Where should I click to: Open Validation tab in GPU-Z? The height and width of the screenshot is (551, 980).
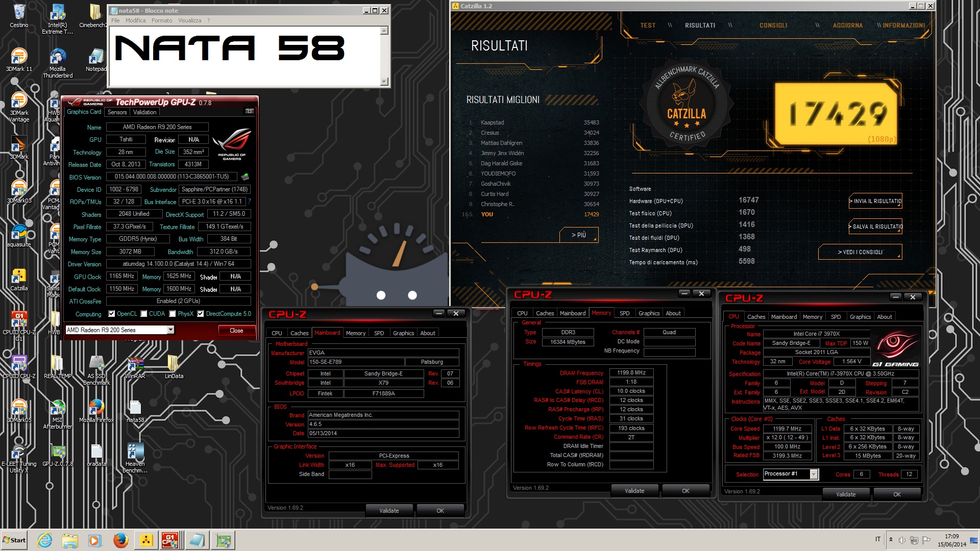point(145,112)
